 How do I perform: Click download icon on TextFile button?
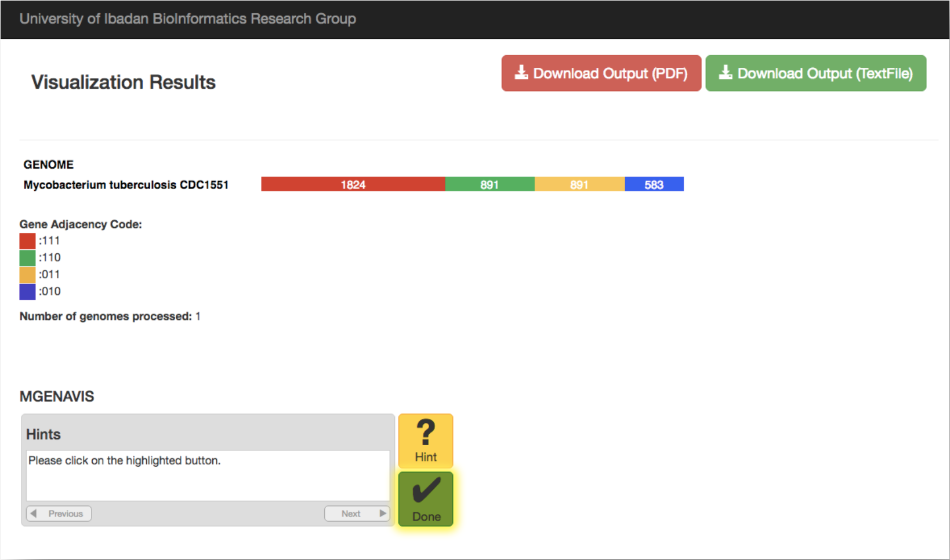click(726, 72)
